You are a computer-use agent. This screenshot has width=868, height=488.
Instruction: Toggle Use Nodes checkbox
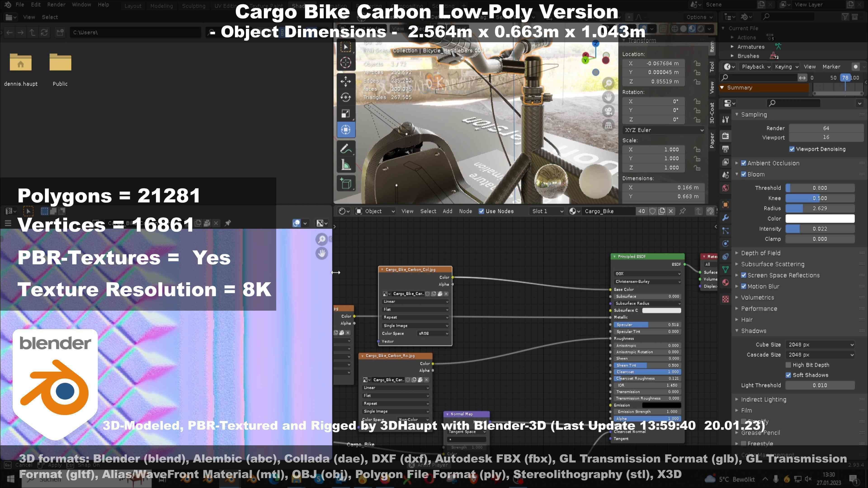[481, 211]
